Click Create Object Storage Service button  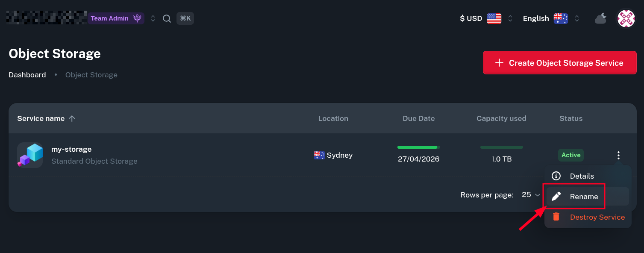pyautogui.click(x=559, y=63)
